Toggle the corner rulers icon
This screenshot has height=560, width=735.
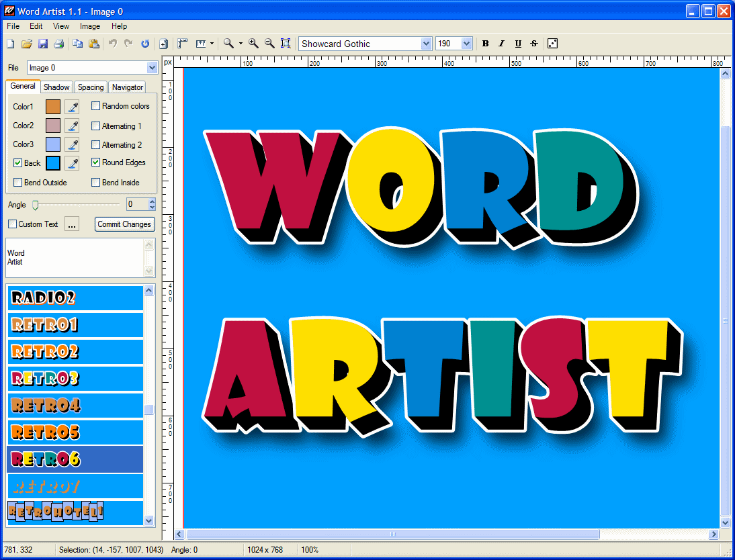pos(183,44)
